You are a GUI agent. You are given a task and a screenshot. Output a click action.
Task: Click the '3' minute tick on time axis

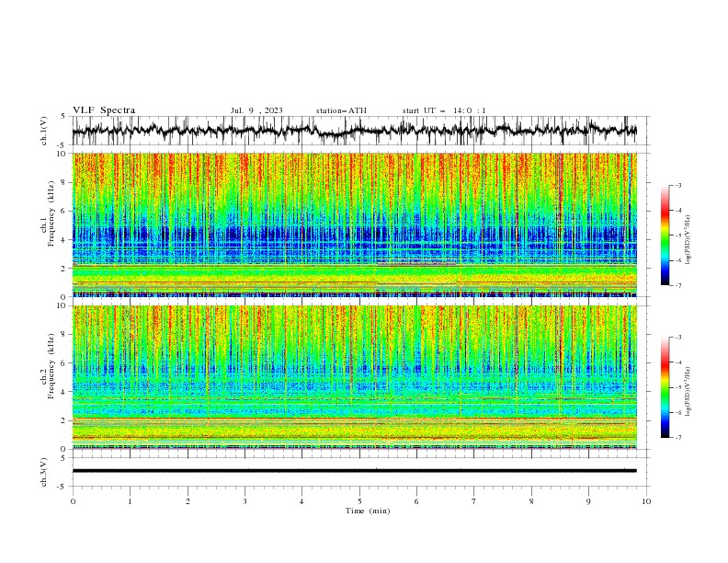pos(245,501)
